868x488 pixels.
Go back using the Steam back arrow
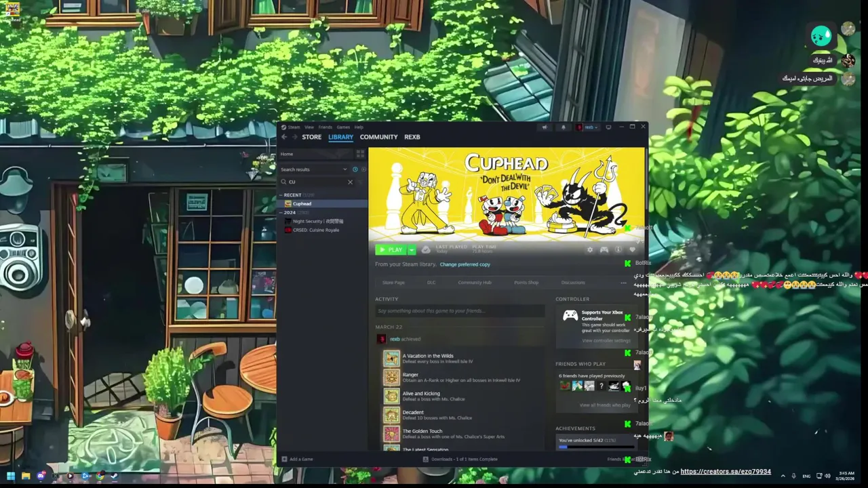(x=284, y=137)
